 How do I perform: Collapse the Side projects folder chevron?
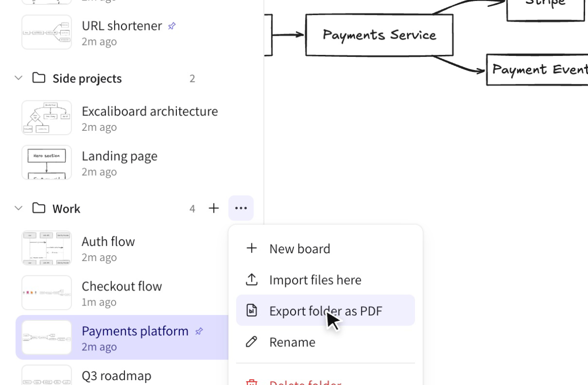tap(19, 78)
